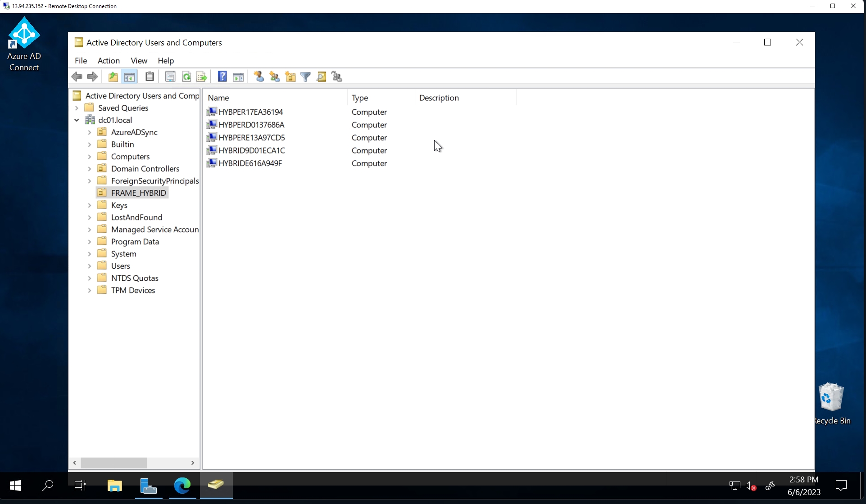Click the Windows Start button
866x504 pixels.
click(x=15, y=486)
